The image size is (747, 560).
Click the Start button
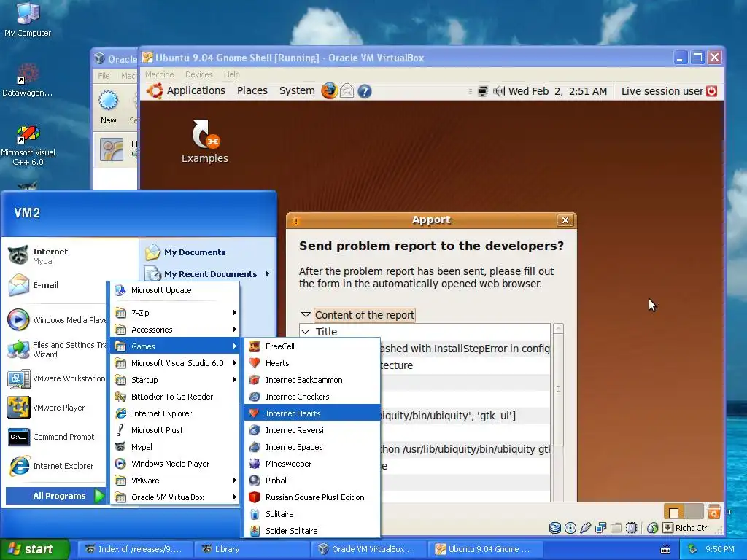[34, 549]
